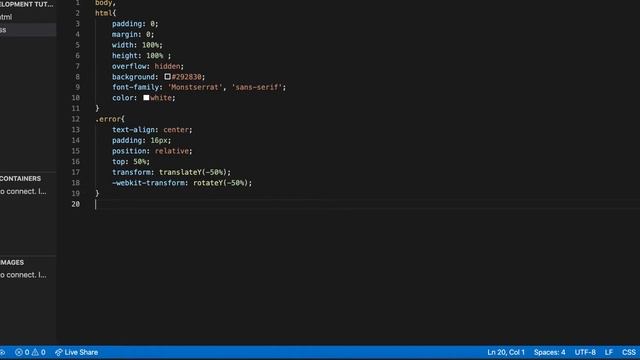
Task: Select the highlighted css file in explorer
Action: (28, 30)
